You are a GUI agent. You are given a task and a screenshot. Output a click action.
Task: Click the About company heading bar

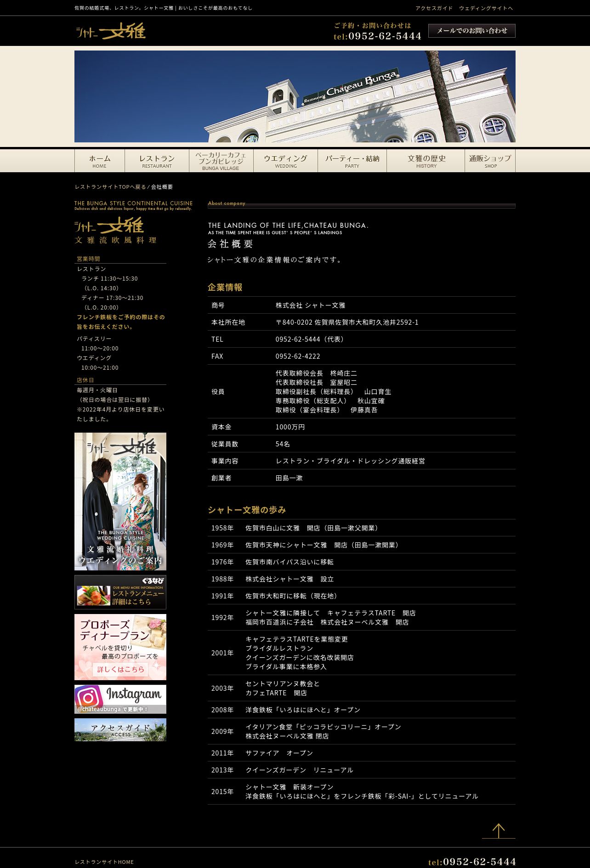pos(362,204)
